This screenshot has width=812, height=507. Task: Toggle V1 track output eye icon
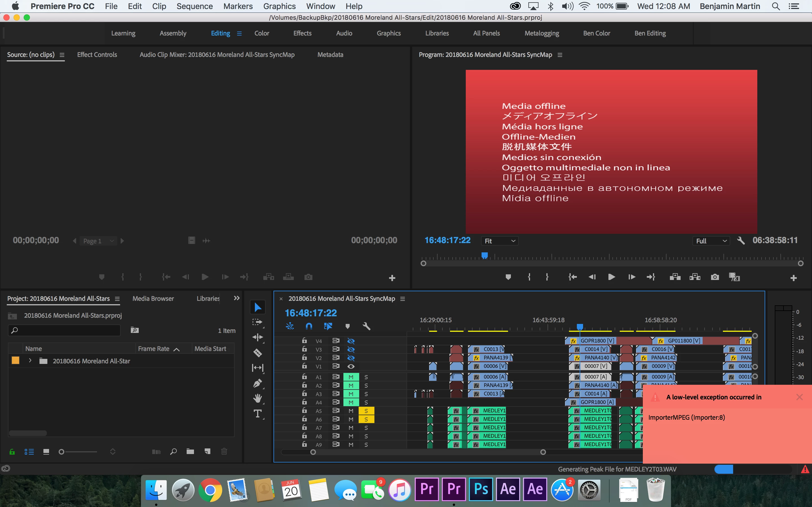[351, 366]
